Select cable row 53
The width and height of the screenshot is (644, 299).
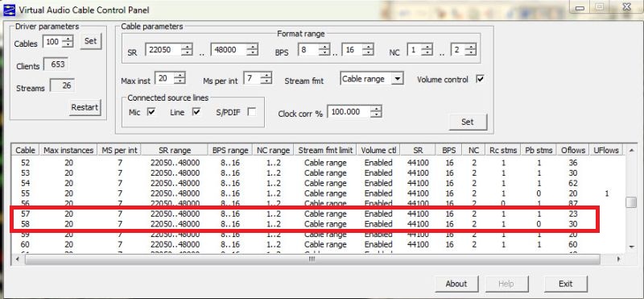click(317, 172)
